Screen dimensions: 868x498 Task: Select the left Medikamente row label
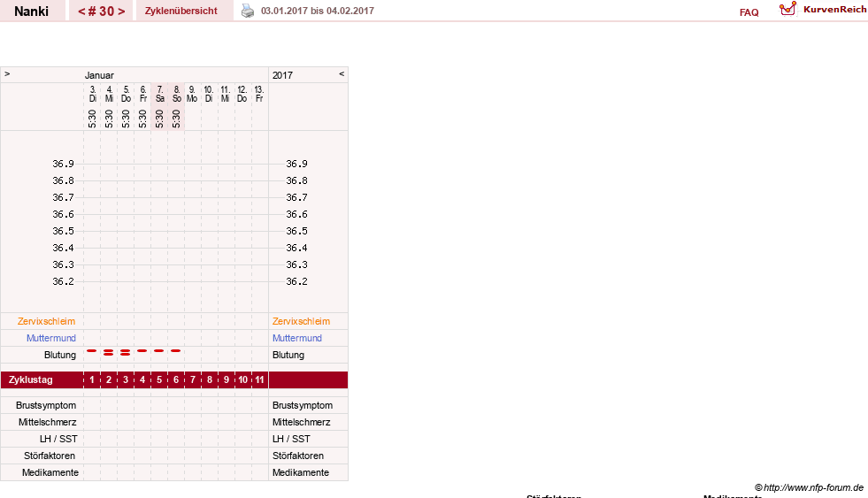point(50,472)
